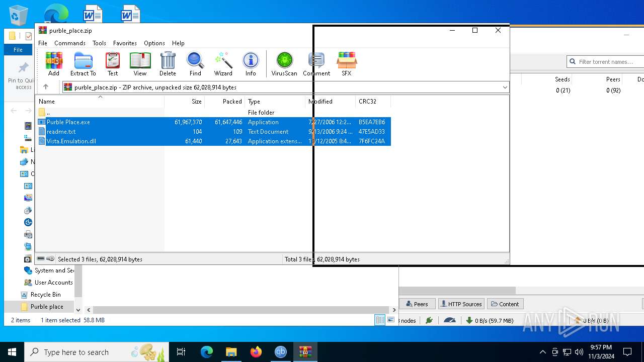Click the Explorer navigation pane scroll-down arrow

point(78,310)
